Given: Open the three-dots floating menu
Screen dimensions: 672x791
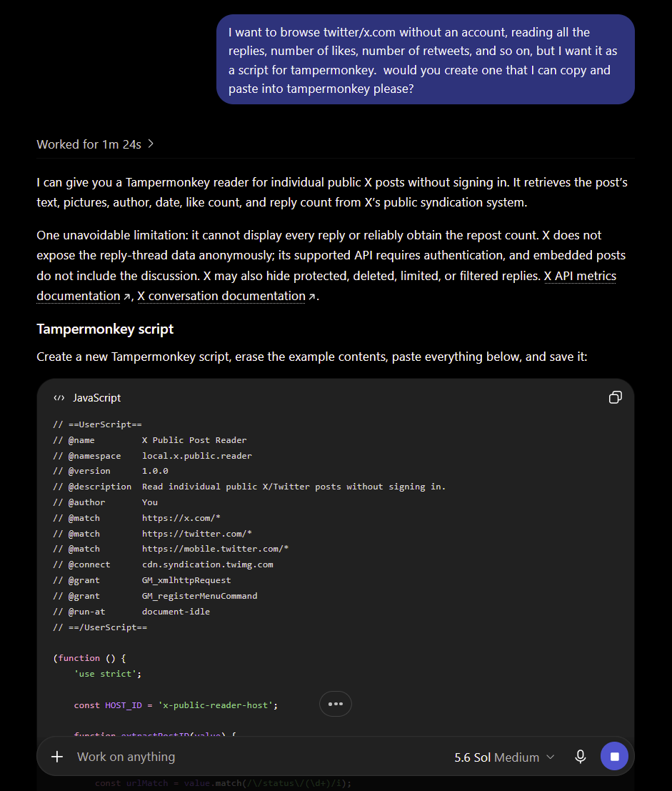Looking at the screenshot, I should [x=335, y=704].
